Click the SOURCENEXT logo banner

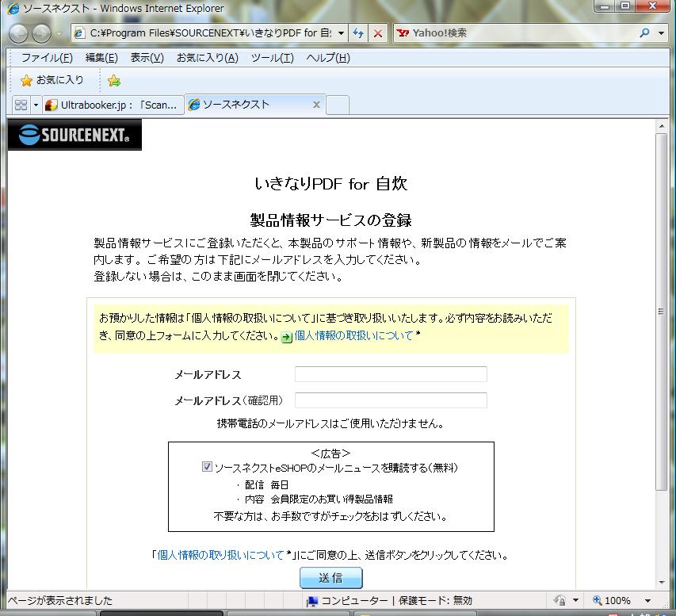click(x=74, y=135)
